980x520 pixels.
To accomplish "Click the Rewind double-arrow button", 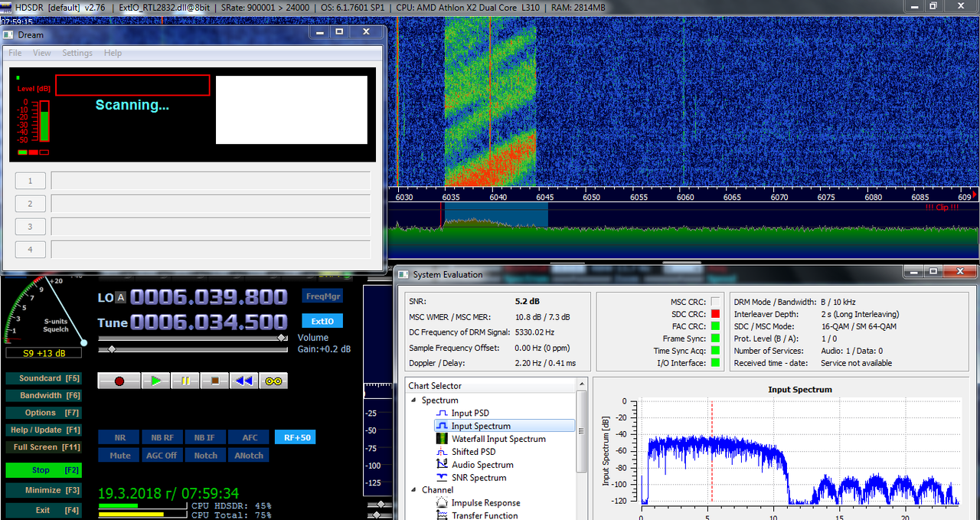I will 243,381.
